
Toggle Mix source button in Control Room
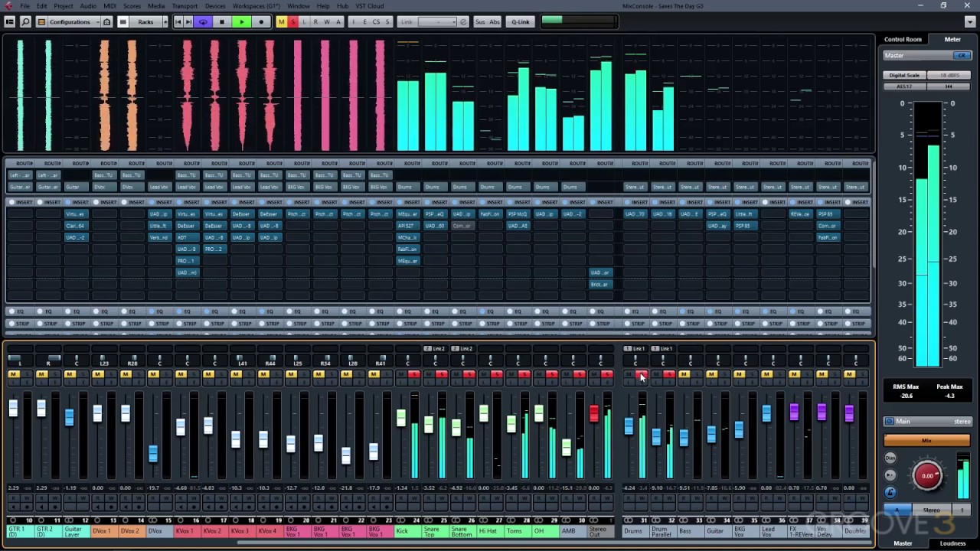(926, 441)
